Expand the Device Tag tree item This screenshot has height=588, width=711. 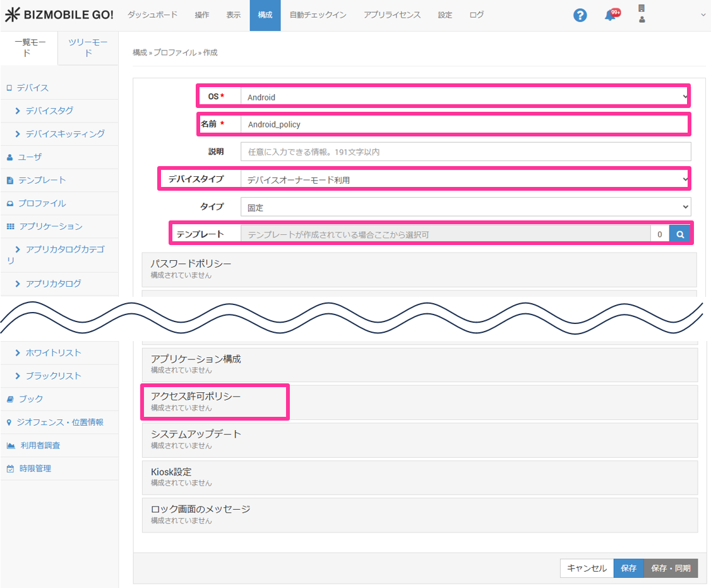(x=49, y=111)
